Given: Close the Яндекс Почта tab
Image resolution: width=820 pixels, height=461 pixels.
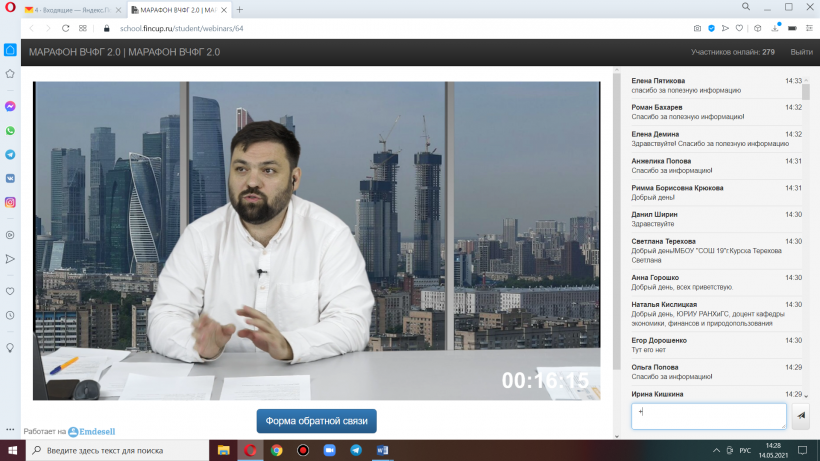Looking at the screenshot, I should coord(118,10).
